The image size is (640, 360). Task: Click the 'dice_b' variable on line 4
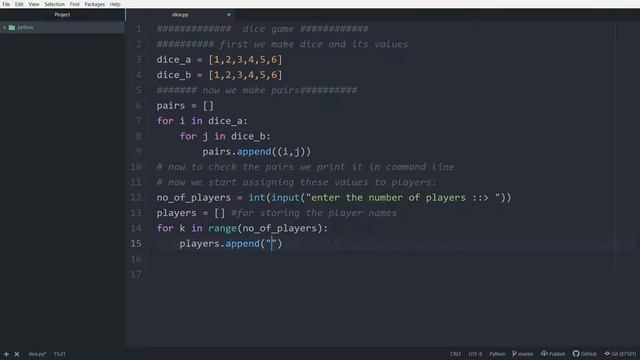click(x=173, y=75)
